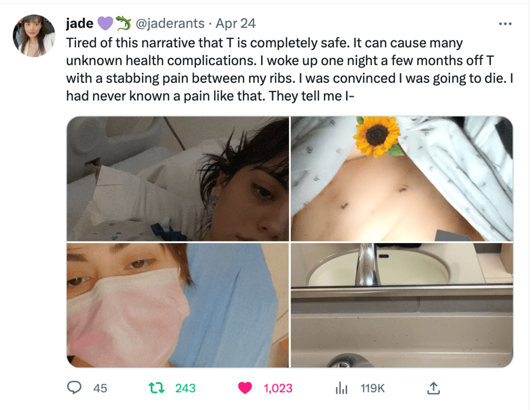This screenshot has width=532, height=410.
Task: Click the purple heart emoji beside jade
Action: click(x=106, y=23)
